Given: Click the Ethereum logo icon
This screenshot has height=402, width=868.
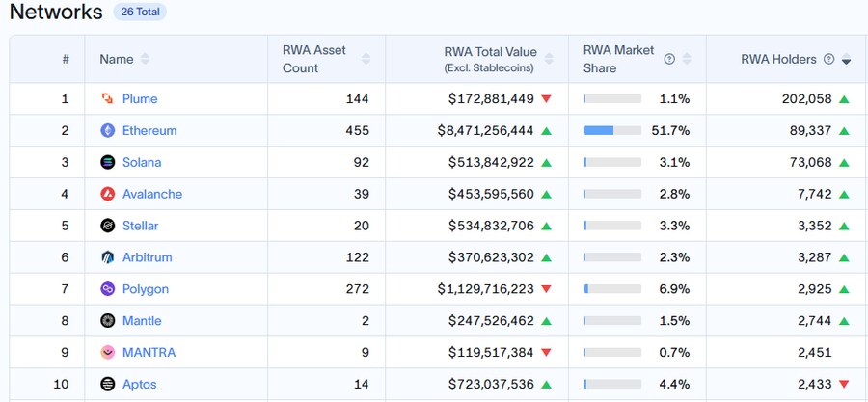Looking at the screenshot, I should [107, 130].
